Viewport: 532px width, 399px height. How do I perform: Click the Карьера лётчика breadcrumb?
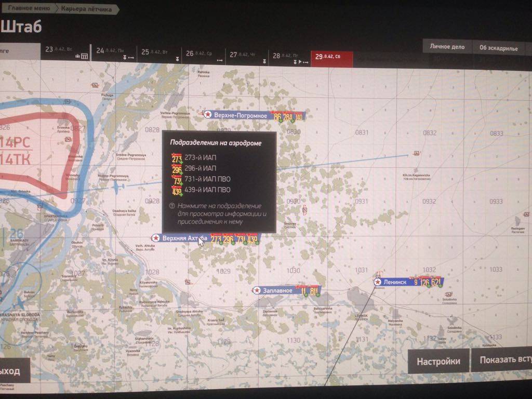(x=86, y=9)
